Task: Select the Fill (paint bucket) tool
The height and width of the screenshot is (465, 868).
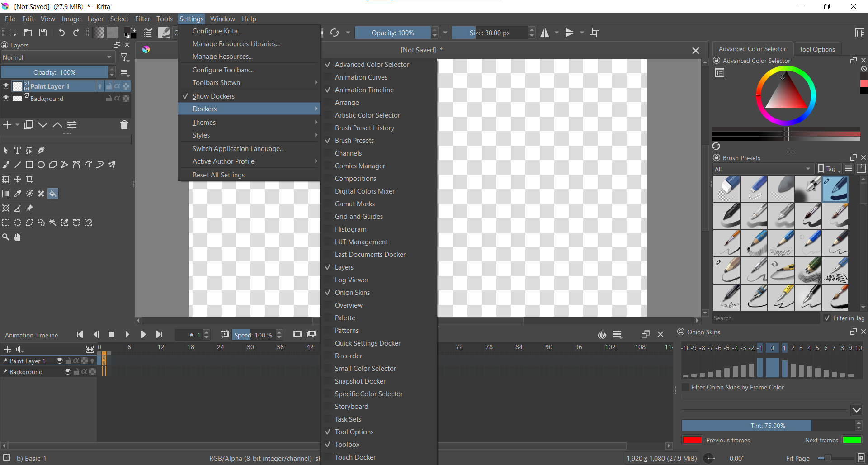Action: (53, 194)
